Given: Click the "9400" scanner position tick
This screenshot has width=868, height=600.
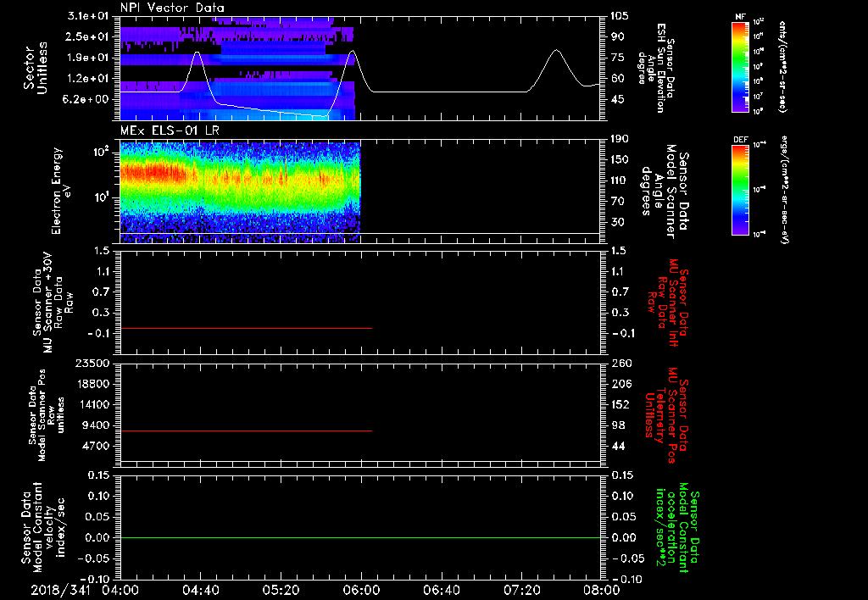Looking at the screenshot, I should point(96,425).
